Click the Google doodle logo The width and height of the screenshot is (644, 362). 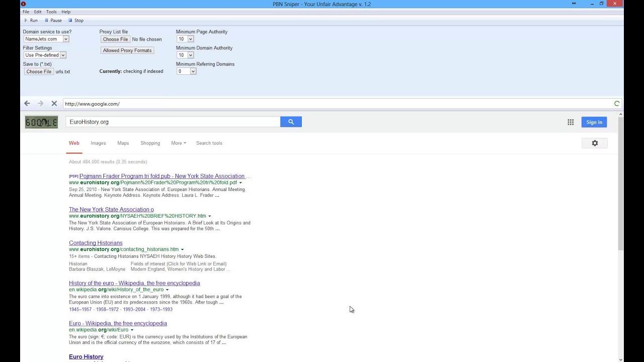pyautogui.click(x=41, y=122)
